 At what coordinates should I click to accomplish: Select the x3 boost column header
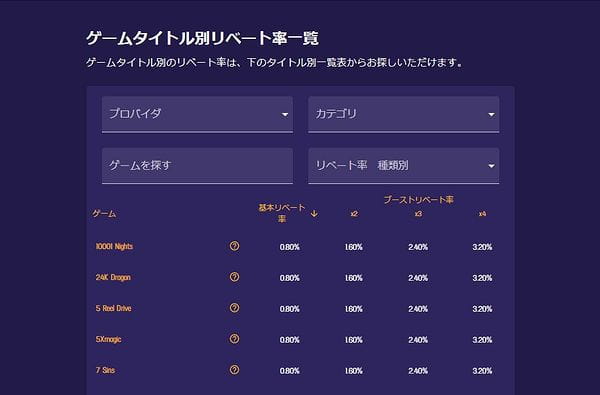click(418, 214)
